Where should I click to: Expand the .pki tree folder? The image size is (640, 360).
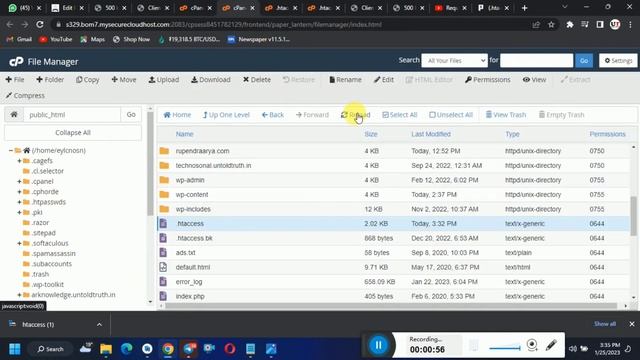click(x=19, y=212)
